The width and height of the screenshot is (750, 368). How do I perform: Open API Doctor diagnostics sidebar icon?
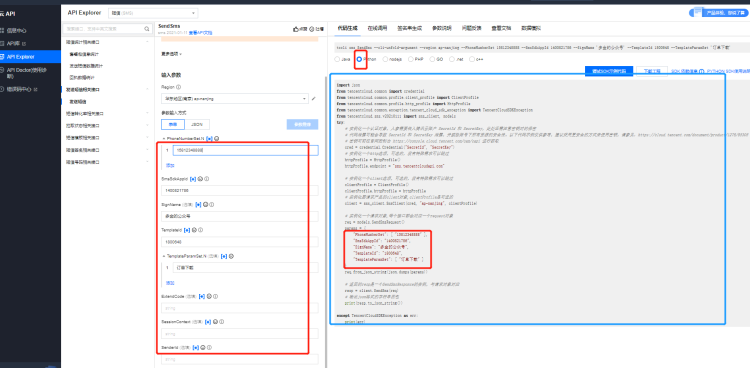point(2,70)
